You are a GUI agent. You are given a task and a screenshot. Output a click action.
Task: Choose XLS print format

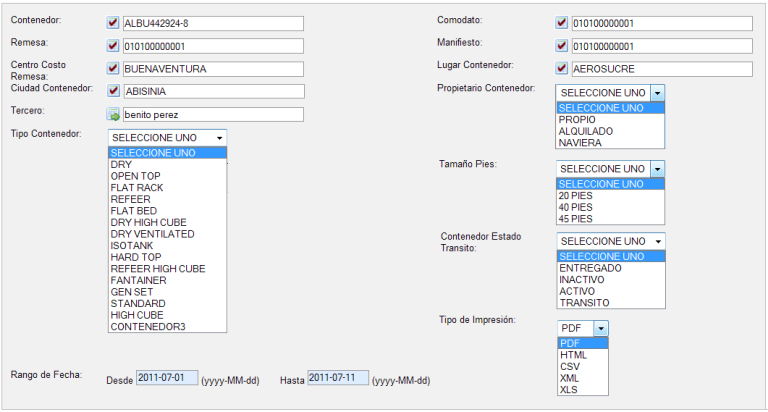(569, 389)
